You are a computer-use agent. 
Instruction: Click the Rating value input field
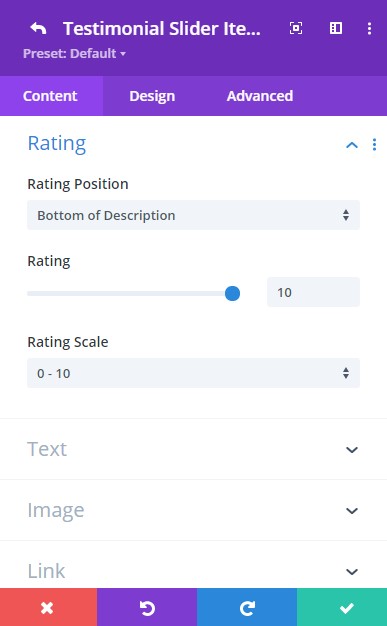[x=314, y=292]
